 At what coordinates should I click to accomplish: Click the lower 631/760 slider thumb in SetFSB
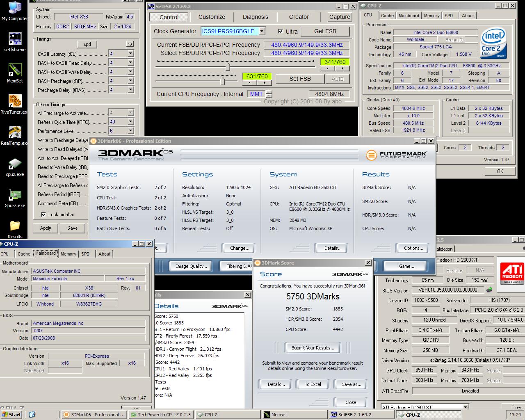tap(222, 80)
